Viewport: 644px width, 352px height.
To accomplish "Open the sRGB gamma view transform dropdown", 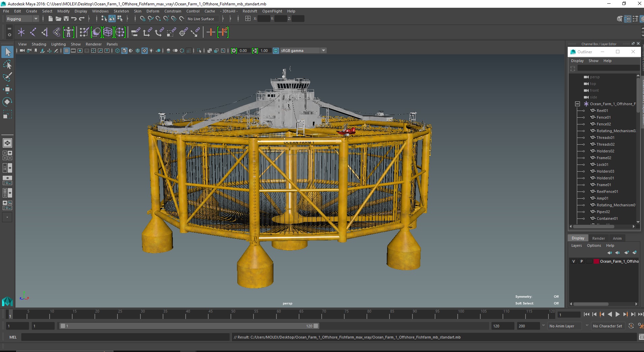I will point(303,51).
